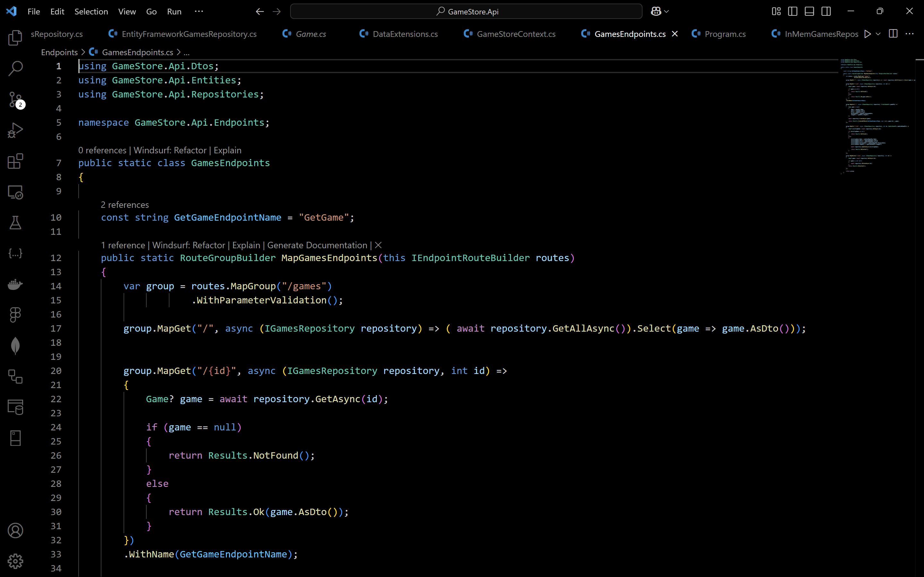924x577 pixels.
Task: Open the Search view
Action: (x=15, y=68)
